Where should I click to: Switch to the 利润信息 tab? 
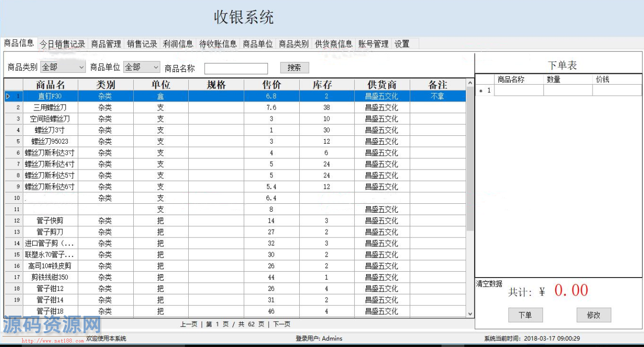[x=178, y=44]
